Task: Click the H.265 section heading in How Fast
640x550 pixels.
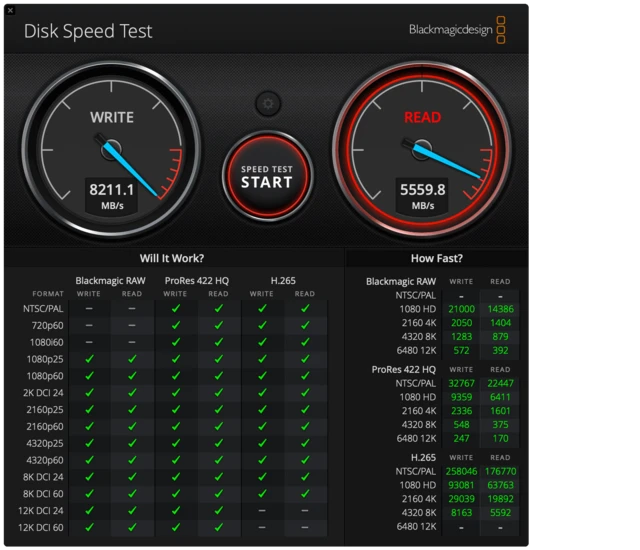Action: pos(423,458)
